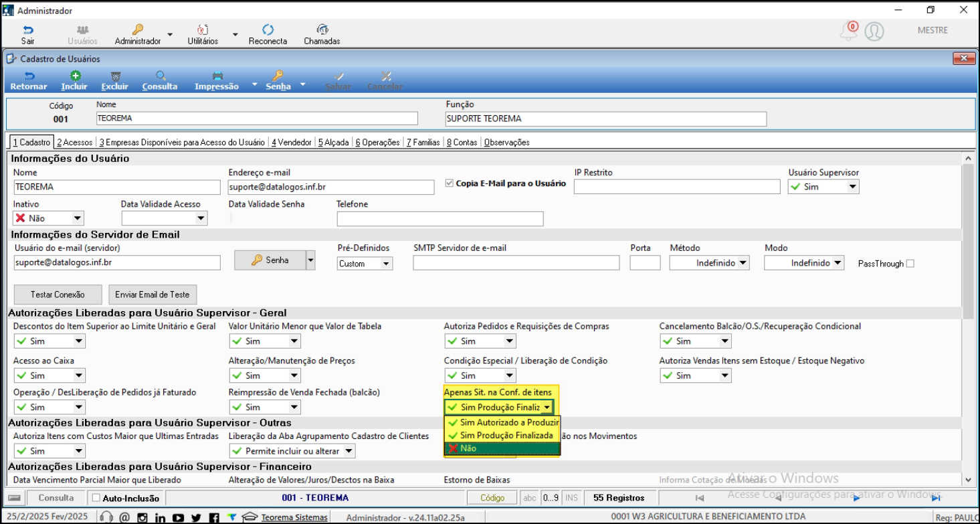Expand the Senha button dropdown arrow in email section
Viewport: 980px width, 524px height.
[310, 260]
